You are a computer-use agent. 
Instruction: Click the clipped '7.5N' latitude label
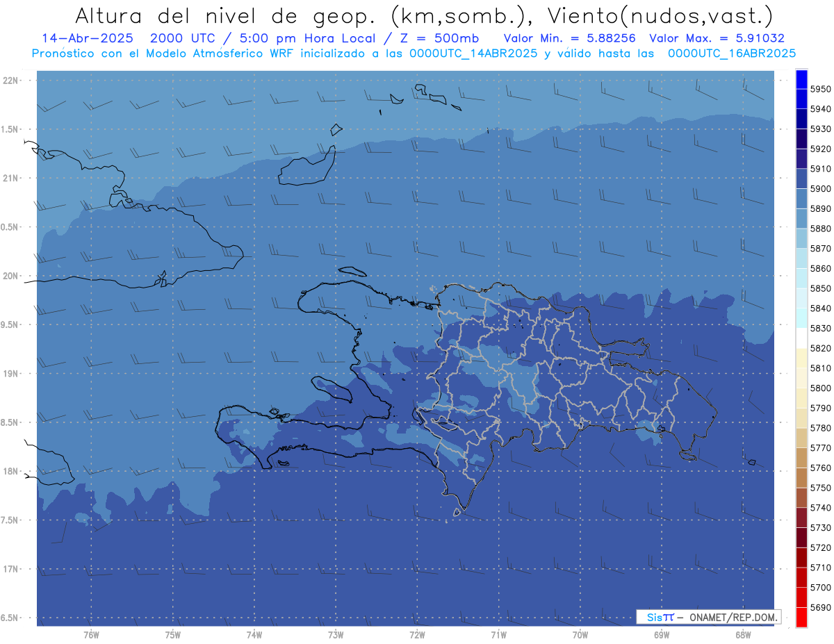pyautogui.click(x=10, y=521)
